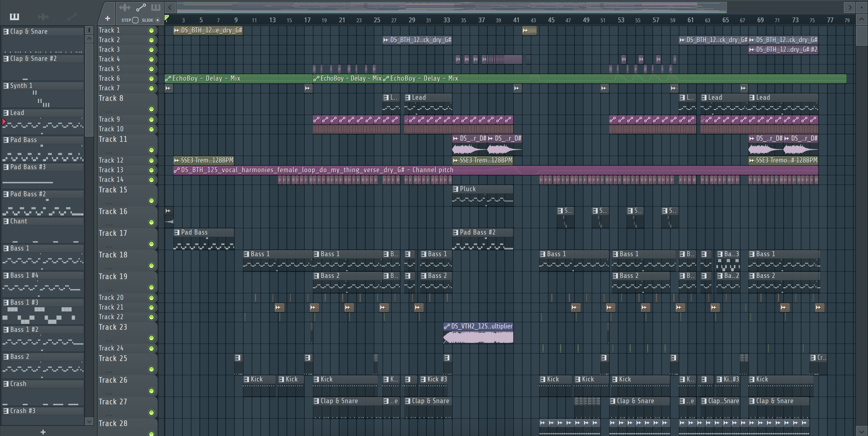Viewport: 868px width, 436px height.
Task: Click the Track 8 name label
Action: (111, 98)
